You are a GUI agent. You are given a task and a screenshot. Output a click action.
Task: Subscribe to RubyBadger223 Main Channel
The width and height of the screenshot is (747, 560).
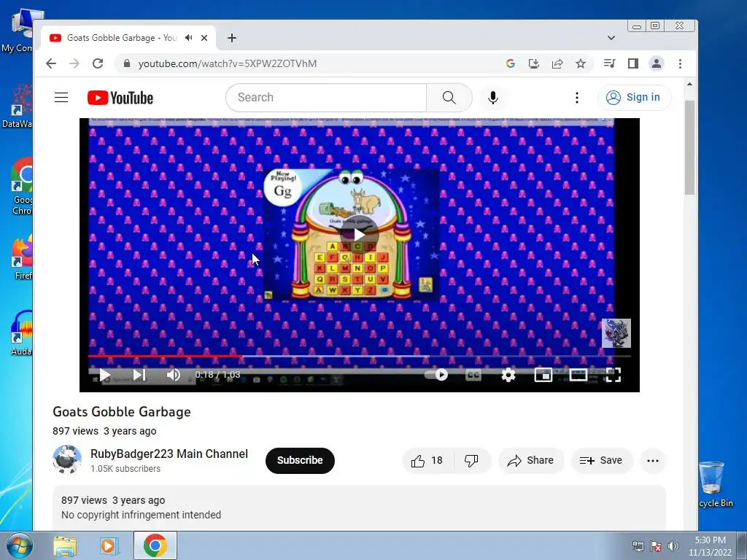click(300, 461)
